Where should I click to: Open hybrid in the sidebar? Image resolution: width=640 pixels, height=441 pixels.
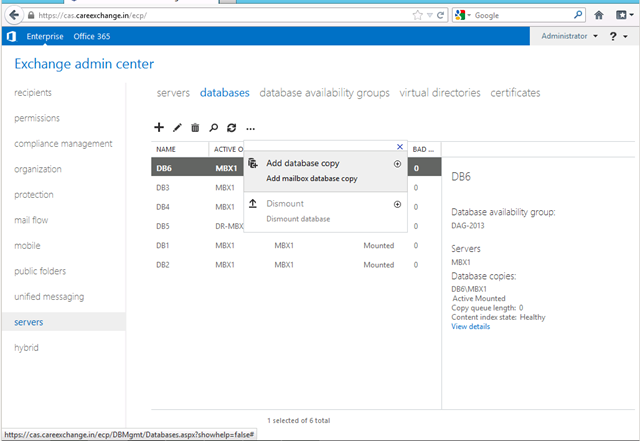27,347
